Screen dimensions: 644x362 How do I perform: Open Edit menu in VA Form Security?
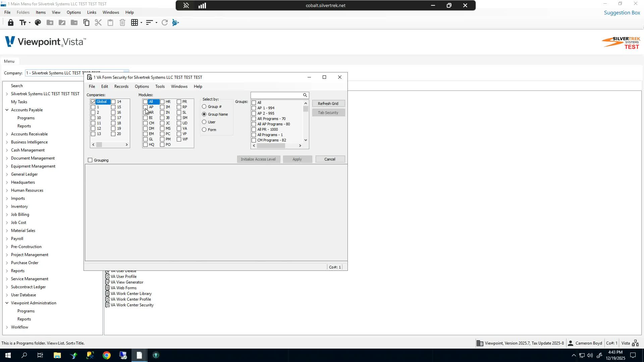[105, 86]
